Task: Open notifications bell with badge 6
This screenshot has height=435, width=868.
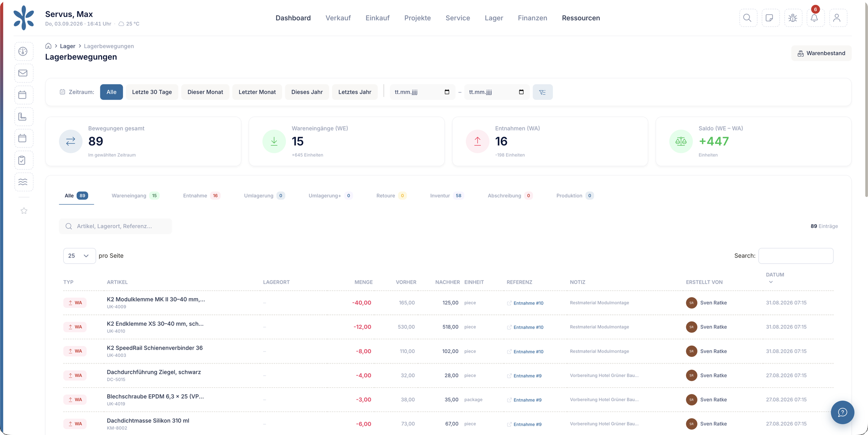Action: pos(815,18)
